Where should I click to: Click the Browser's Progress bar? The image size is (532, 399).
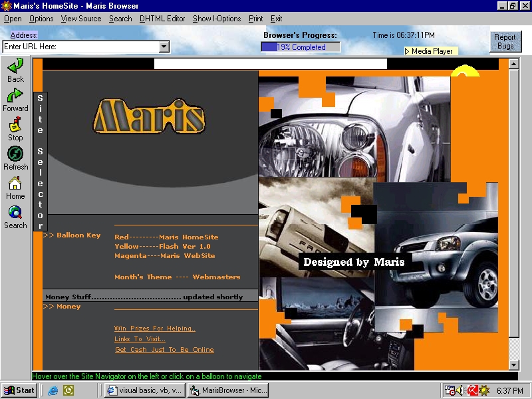(301, 47)
